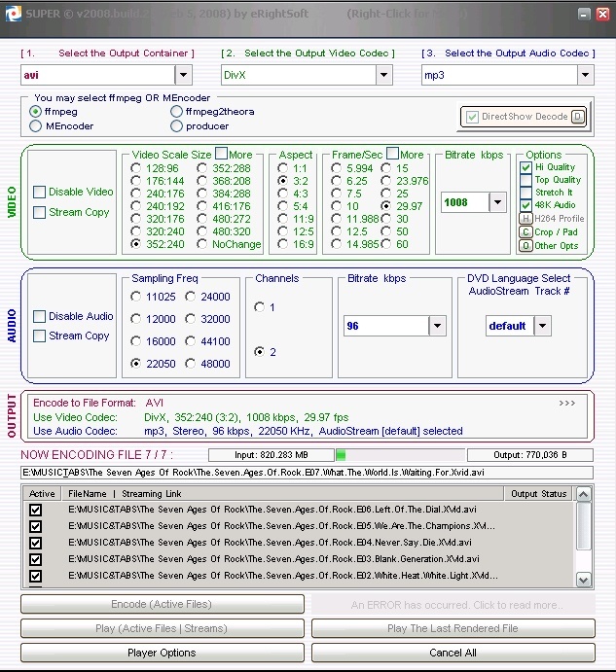
Task: Check video Stream Copy
Action: [40, 213]
